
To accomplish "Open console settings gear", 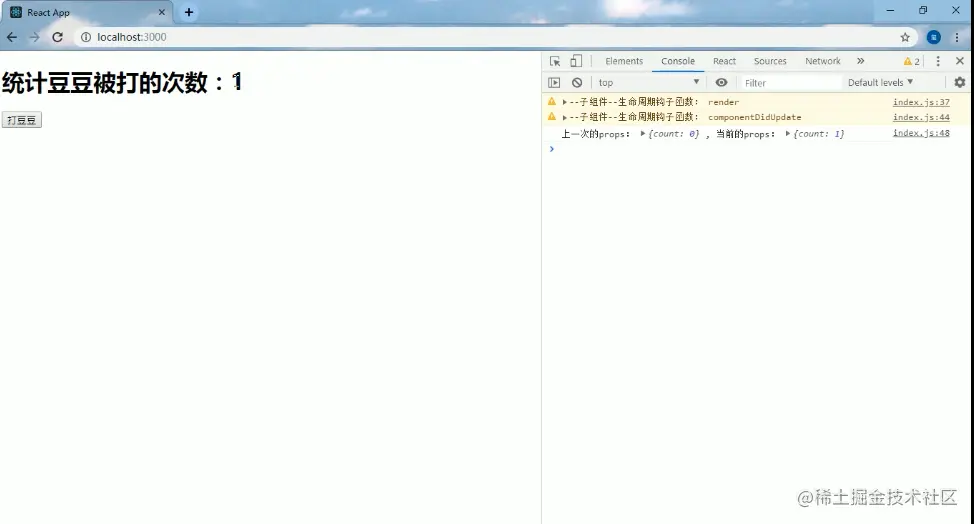I will (960, 82).
